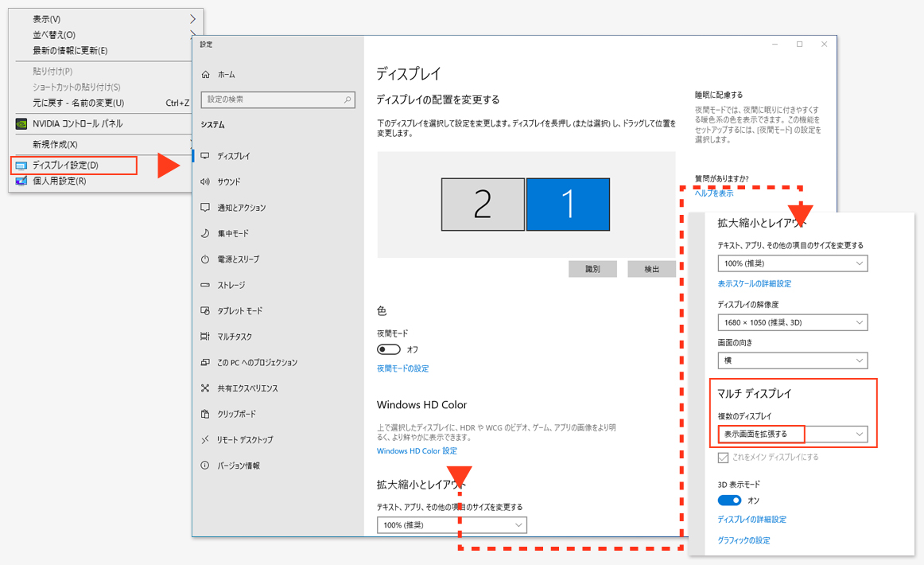Click the 識別 button
Image resolution: width=924 pixels, height=565 pixels.
pos(593,269)
